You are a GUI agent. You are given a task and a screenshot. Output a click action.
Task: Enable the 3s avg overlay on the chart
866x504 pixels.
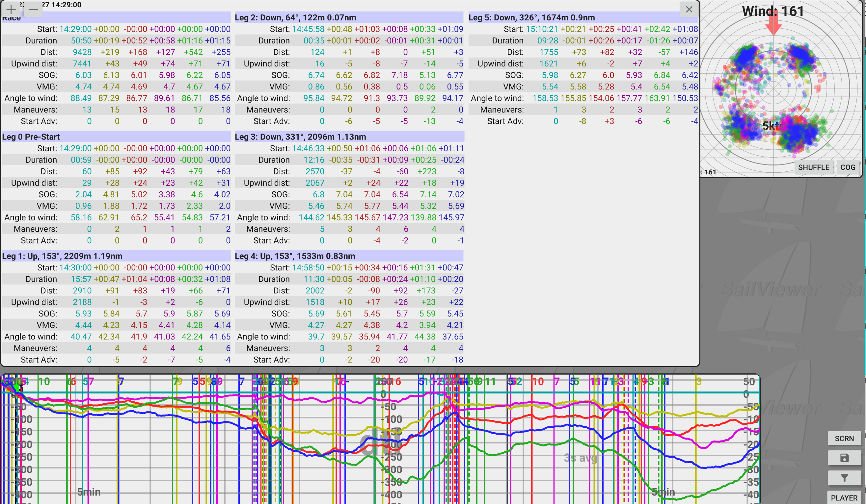pyautogui.click(x=581, y=458)
